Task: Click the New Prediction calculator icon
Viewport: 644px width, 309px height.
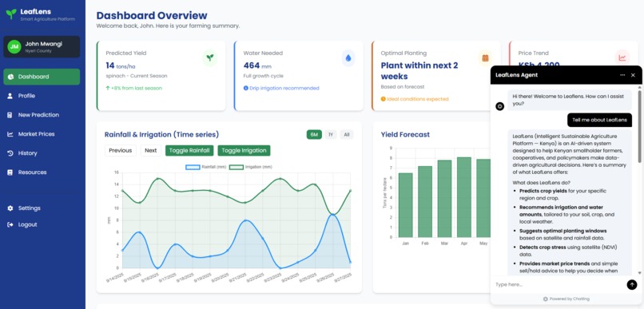Action: 10,115
